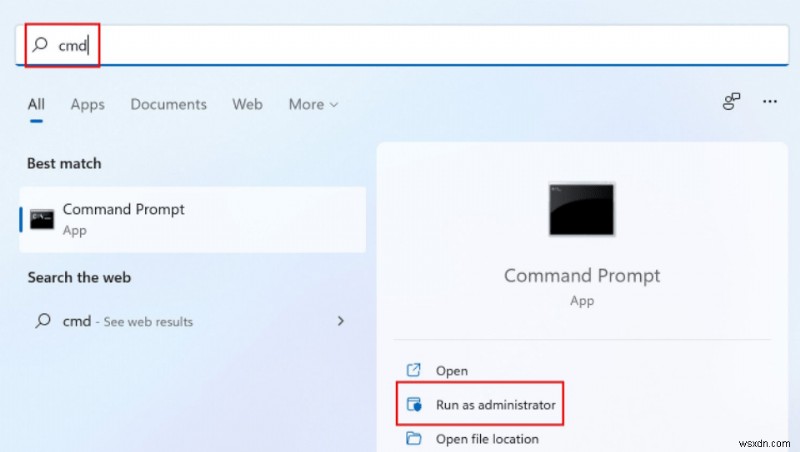Switch to the Web tab
This screenshot has height=452, width=800.
click(x=247, y=105)
